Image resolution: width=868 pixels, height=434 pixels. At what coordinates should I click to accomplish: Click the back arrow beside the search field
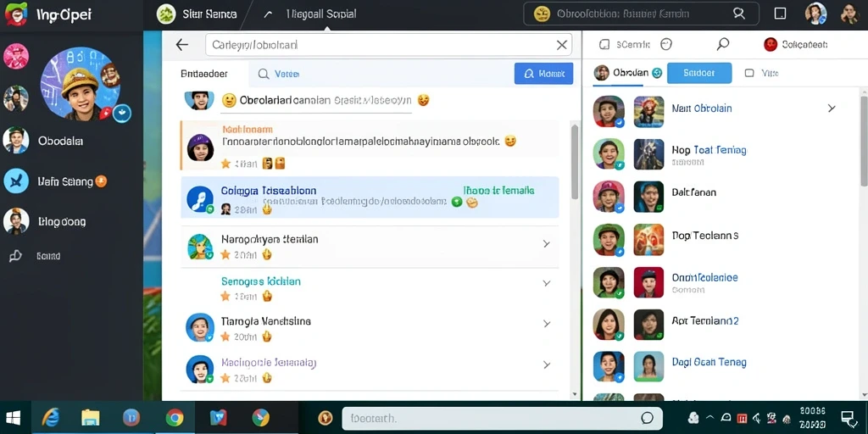[x=181, y=45]
